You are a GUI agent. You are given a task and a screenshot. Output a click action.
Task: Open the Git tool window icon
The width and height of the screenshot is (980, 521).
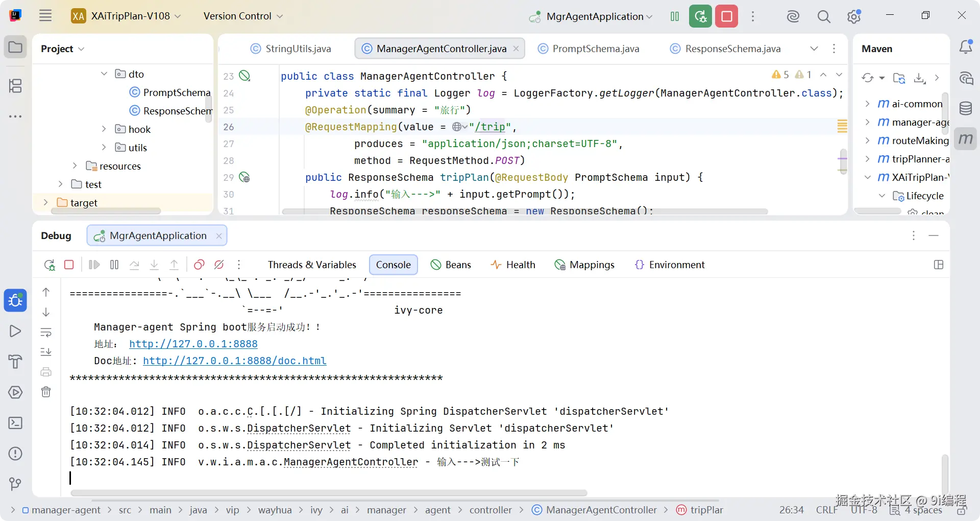pyautogui.click(x=15, y=484)
